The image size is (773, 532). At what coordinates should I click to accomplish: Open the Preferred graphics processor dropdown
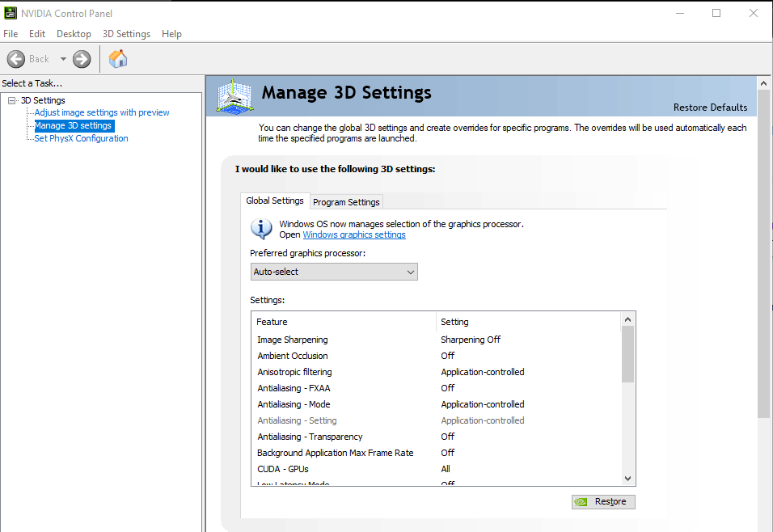click(x=334, y=272)
